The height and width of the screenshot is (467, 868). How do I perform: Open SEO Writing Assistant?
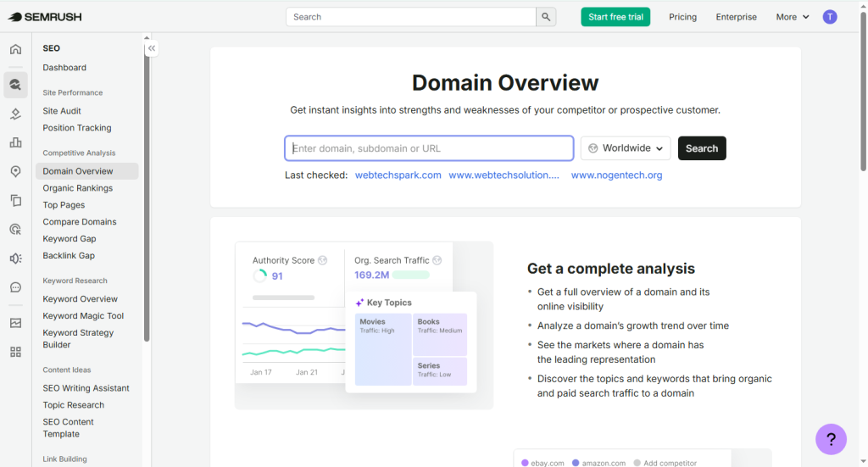pos(86,388)
